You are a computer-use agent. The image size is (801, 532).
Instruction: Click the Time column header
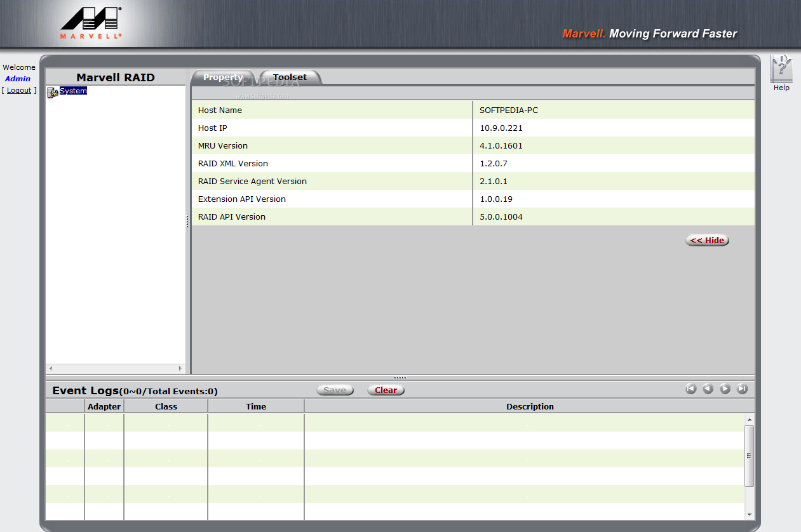pyautogui.click(x=256, y=406)
